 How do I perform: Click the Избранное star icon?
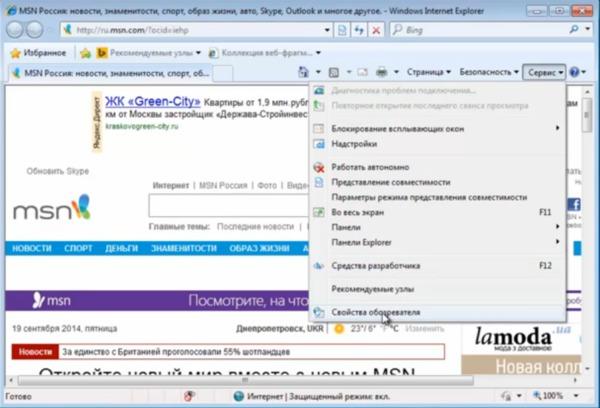coord(15,52)
